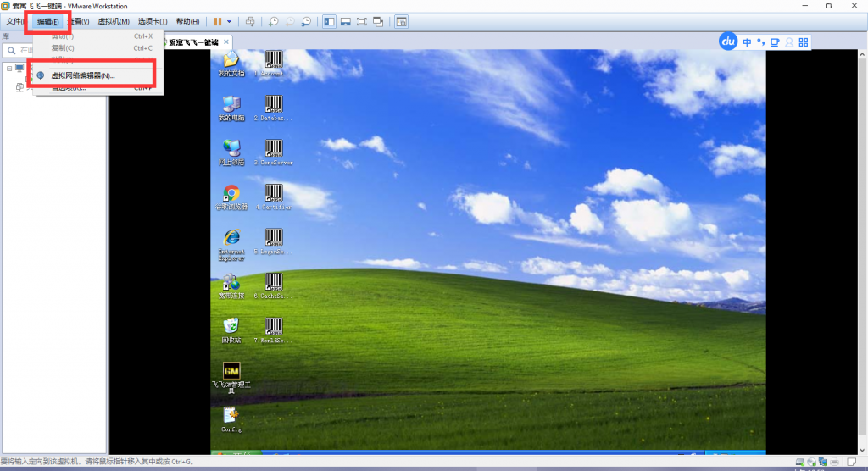Pause the virtual machine with orange pause button

tap(218, 21)
